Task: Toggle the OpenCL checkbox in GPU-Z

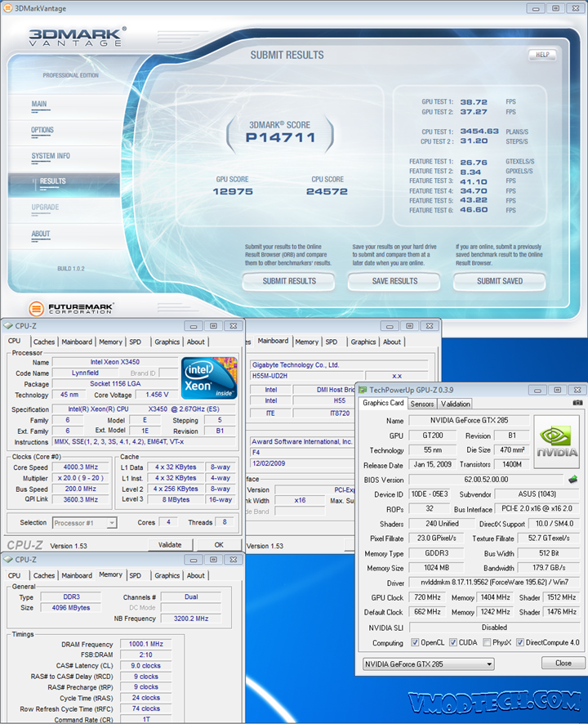Action: (415, 642)
